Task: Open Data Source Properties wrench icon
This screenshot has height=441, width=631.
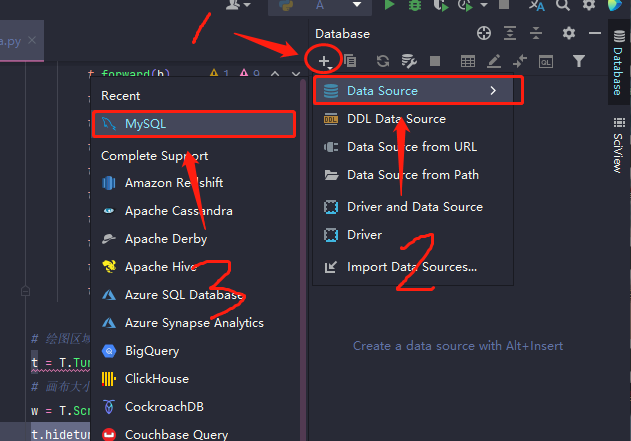Action: point(408,62)
